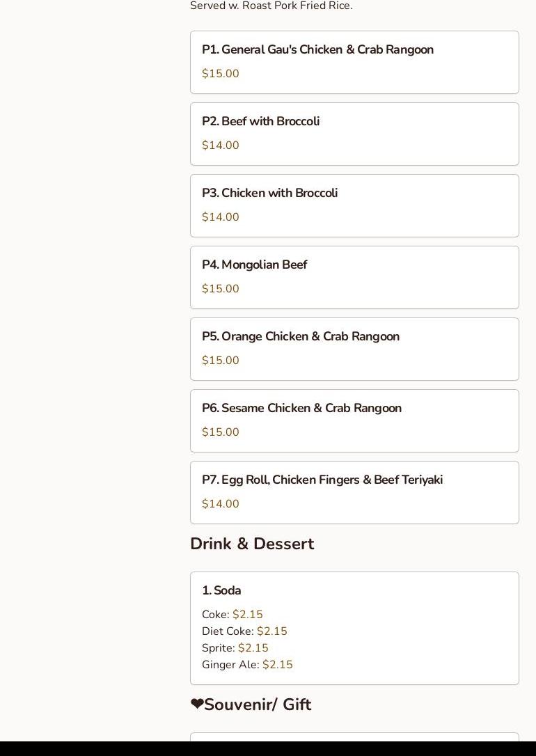The height and width of the screenshot is (756, 536).
Task: Click the Ginger Ale $2.15 option
Action: click(247, 665)
